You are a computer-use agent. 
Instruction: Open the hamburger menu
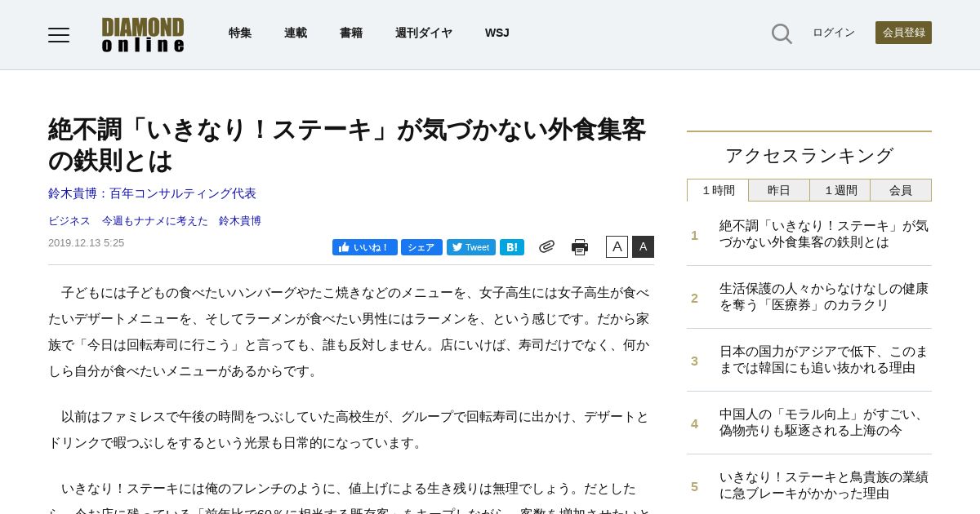[x=59, y=35]
